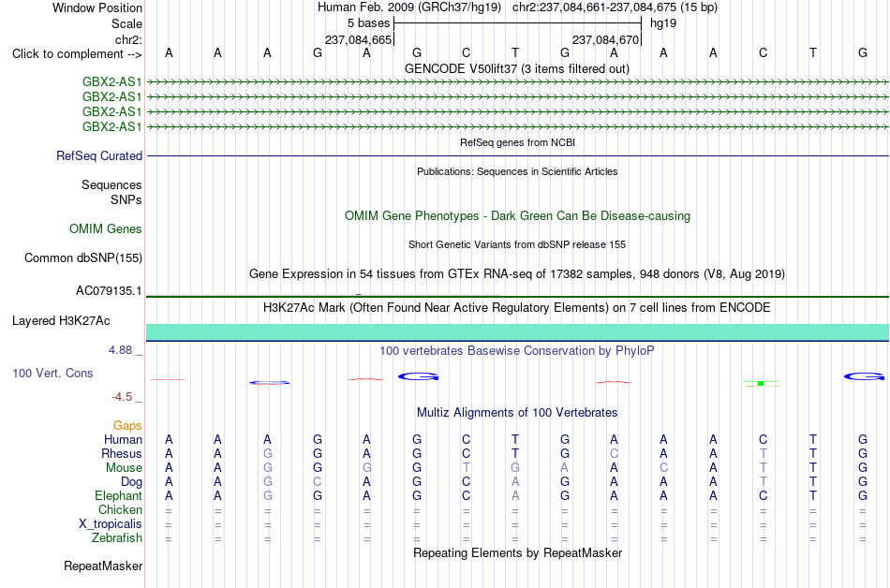This screenshot has width=890, height=588.
Task: Click the Human alignment row label
Action: pos(123,440)
